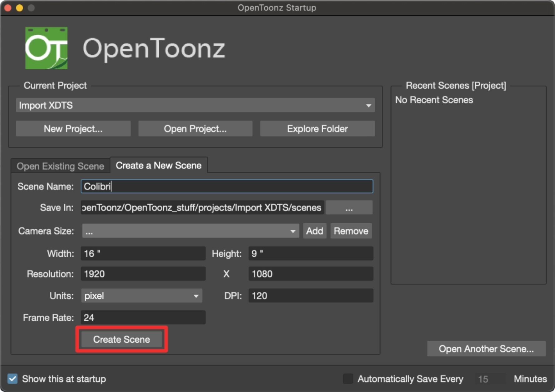Open the Current Project dropdown

coord(195,105)
